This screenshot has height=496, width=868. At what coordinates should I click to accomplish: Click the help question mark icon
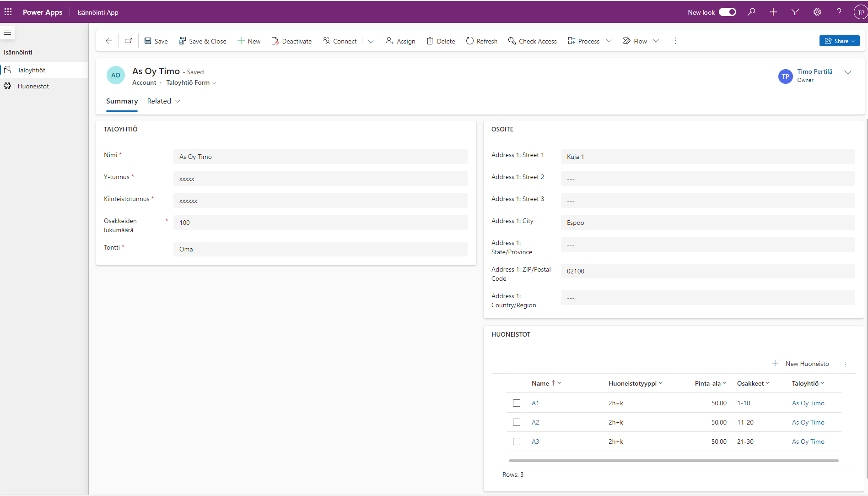pos(839,12)
